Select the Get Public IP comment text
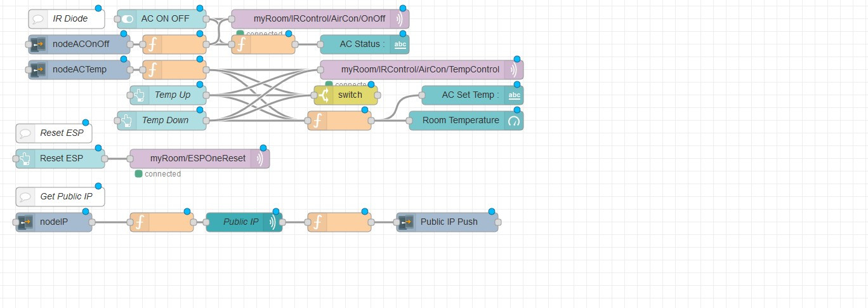This screenshot has width=868, height=308. 66,196
